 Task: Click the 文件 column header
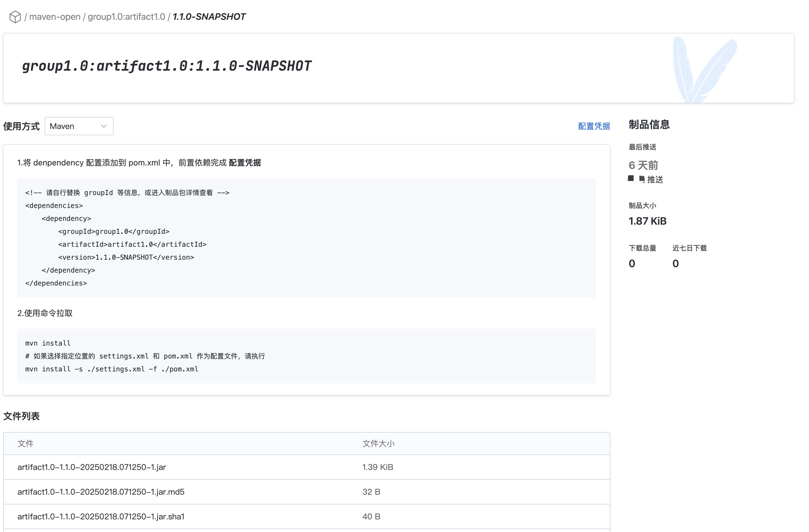[26, 443]
